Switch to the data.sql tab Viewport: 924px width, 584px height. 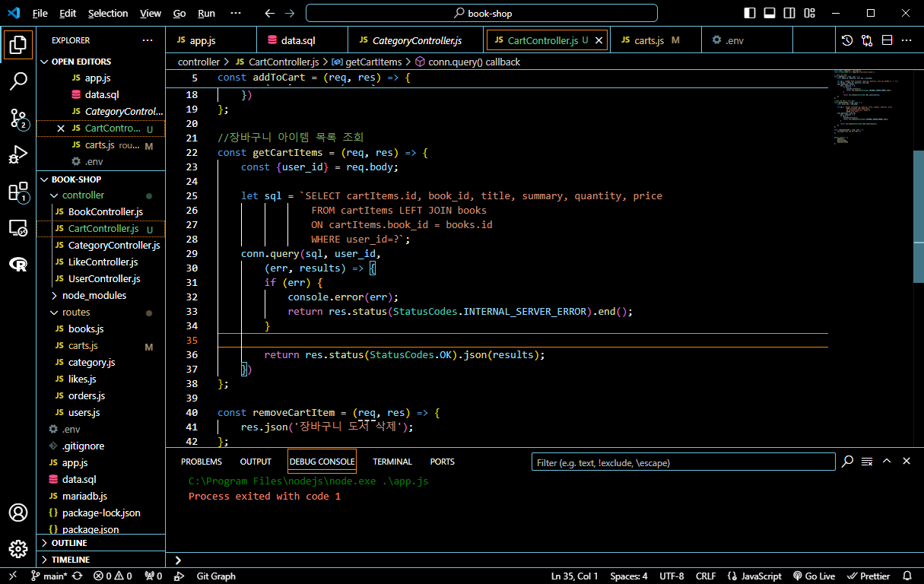point(302,40)
